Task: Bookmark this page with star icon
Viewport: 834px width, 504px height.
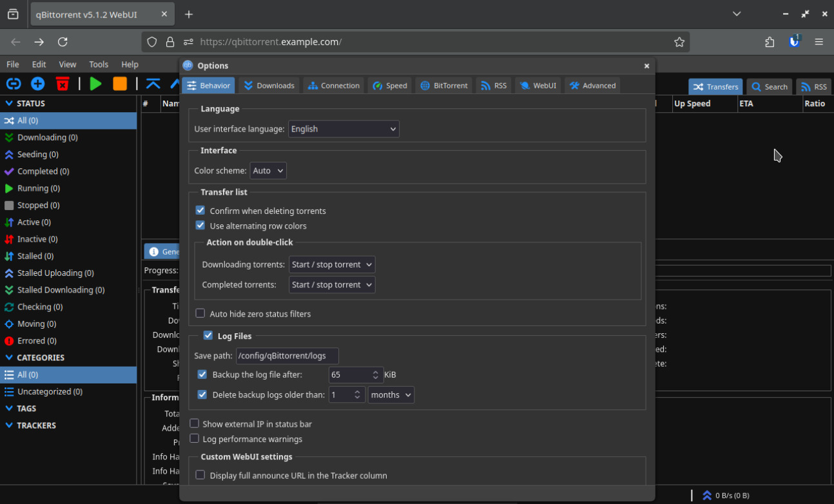Action: [679, 42]
